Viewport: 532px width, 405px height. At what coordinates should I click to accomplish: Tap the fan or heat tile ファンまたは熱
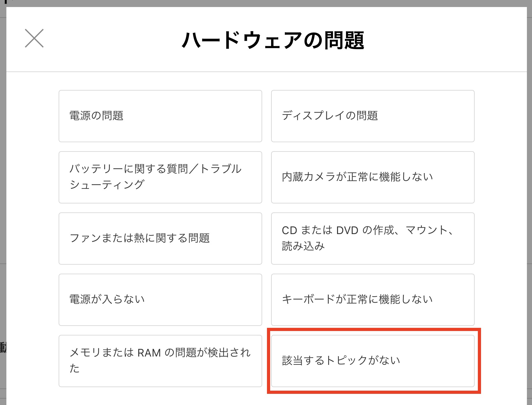160,239
